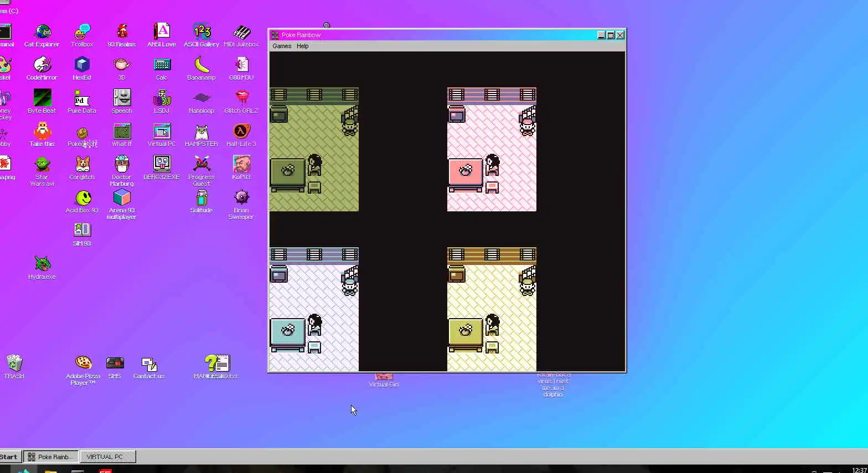
Task: Open the TRASH recycle bin
Action: (x=14, y=367)
